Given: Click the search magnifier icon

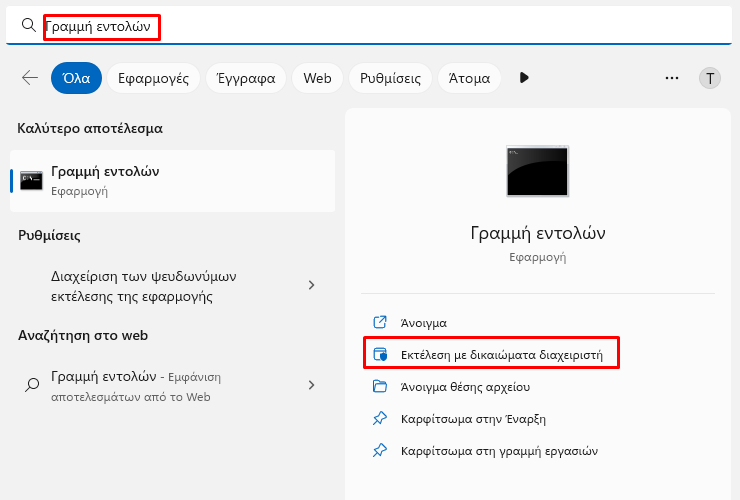Looking at the screenshot, I should [29, 25].
